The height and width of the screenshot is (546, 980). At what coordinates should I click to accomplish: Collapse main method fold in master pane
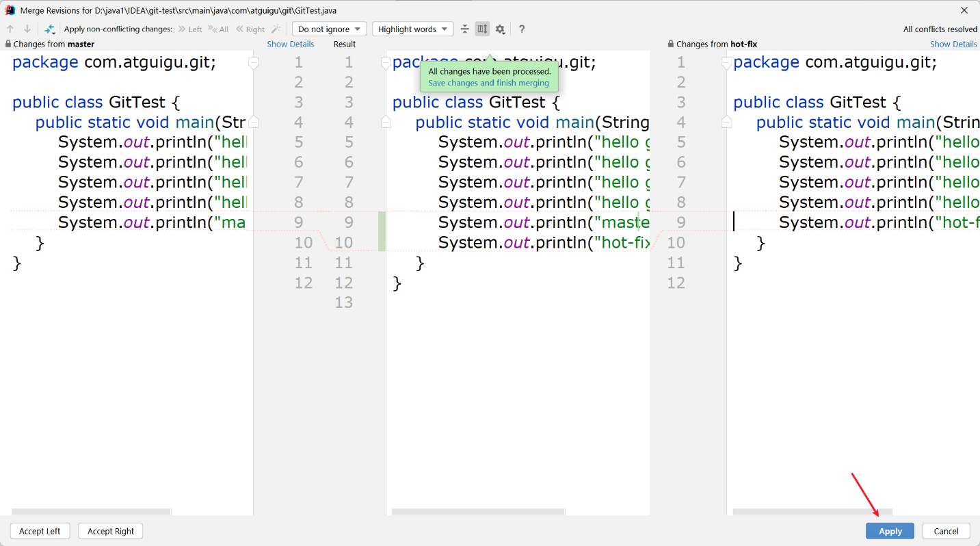pyautogui.click(x=253, y=122)
